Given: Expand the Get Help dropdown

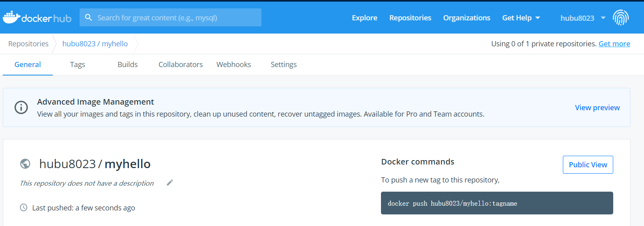Looking at the screenshot, I should click(520, 18).
